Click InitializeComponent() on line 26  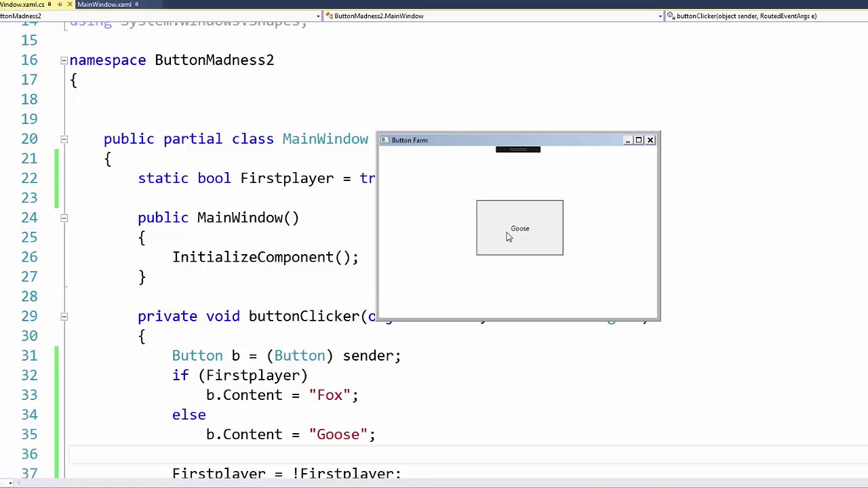click(x=265, y=257)
